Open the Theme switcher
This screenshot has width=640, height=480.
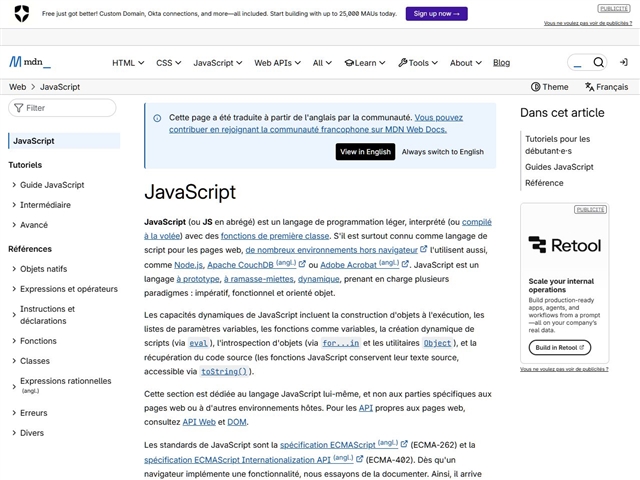pyautogui.click(x=549, y=87)
